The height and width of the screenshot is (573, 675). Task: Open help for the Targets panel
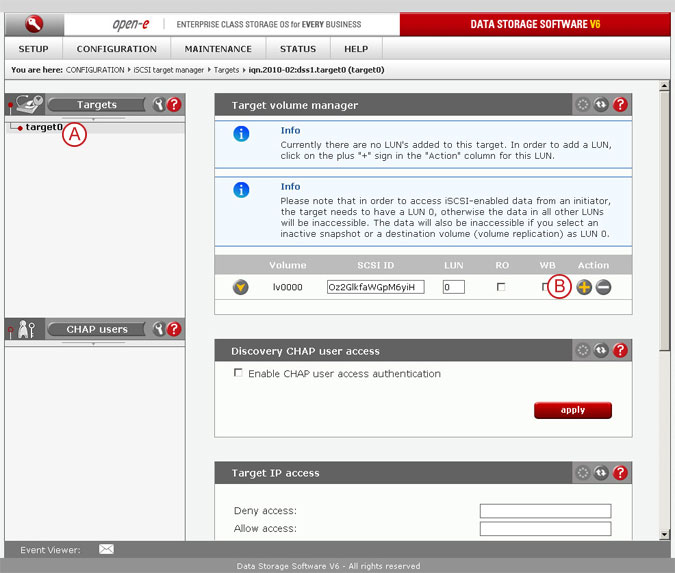174,105
